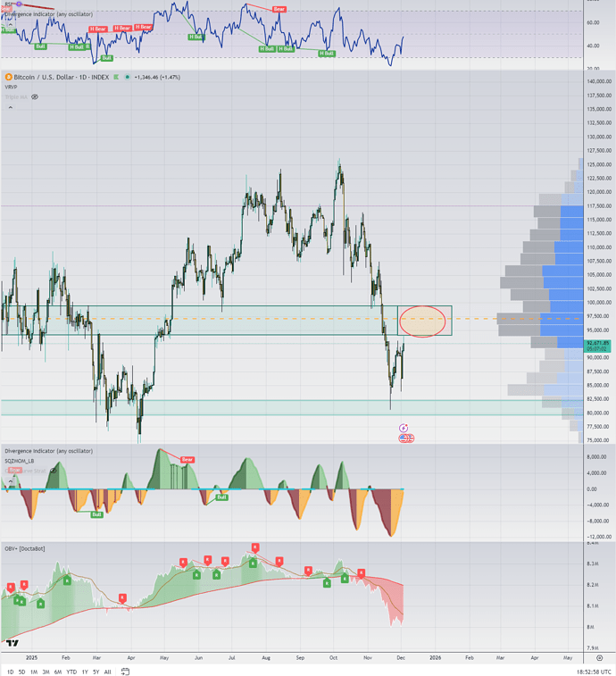Toggle visibility eye icon for Triple MA
Image resolution: width=616 pixels, height=676 pixels.
pos(35,96)
